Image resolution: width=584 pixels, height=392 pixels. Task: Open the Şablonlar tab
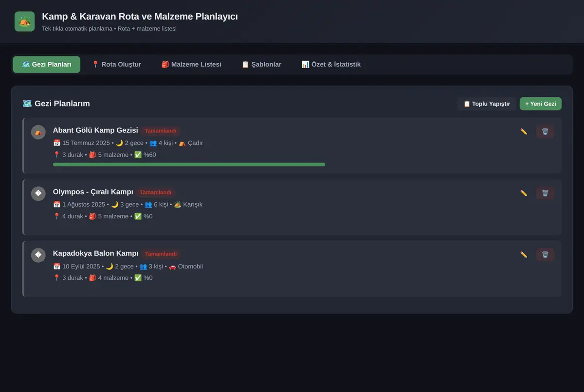coord(261,64)
